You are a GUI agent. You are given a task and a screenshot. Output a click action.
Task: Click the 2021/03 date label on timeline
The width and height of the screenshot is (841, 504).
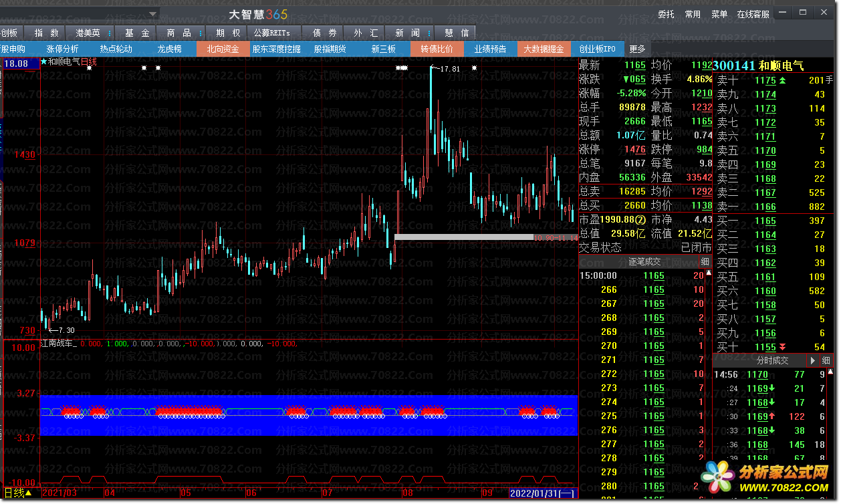tap(59, 493)
